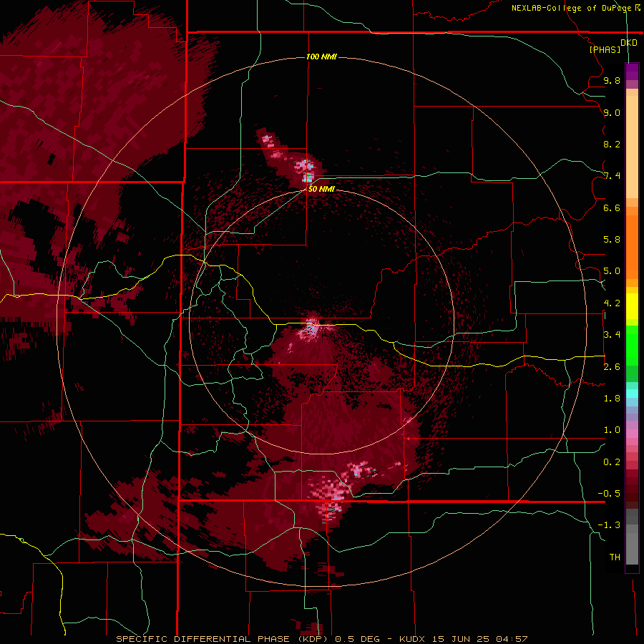Click the 5.0 legend value
Image resolution: width=644 pixels, height=644 pixels.
pyautogui.click(x=612, y=271)
